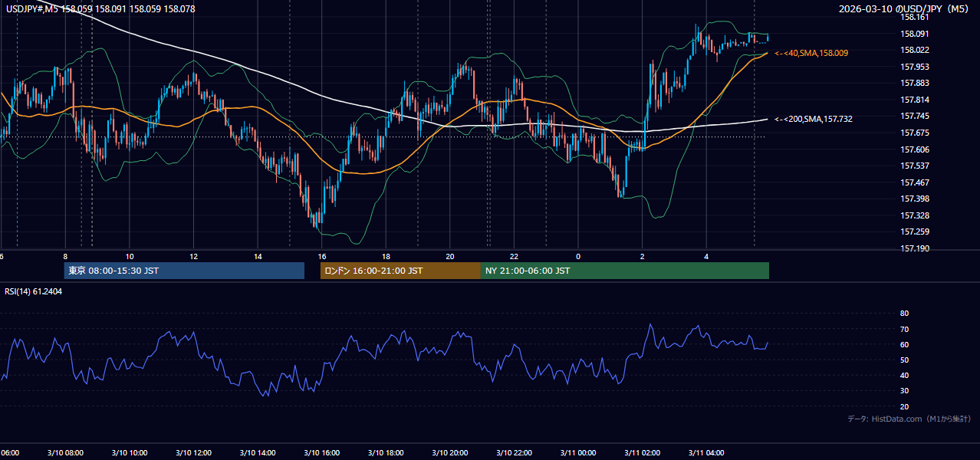Click the 158.161 price axis label
The image size is (980, 460).
pos(915,17)
